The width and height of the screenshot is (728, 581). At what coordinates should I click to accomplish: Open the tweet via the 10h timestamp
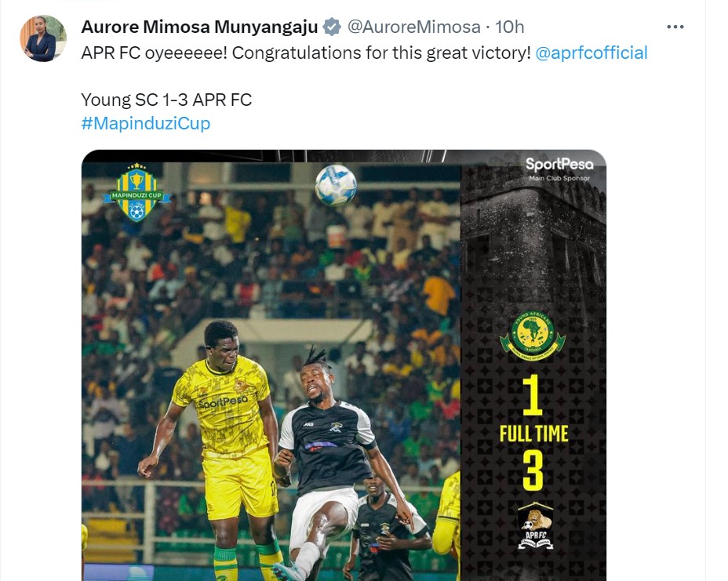pyautogui.click(x=509, y=27)
